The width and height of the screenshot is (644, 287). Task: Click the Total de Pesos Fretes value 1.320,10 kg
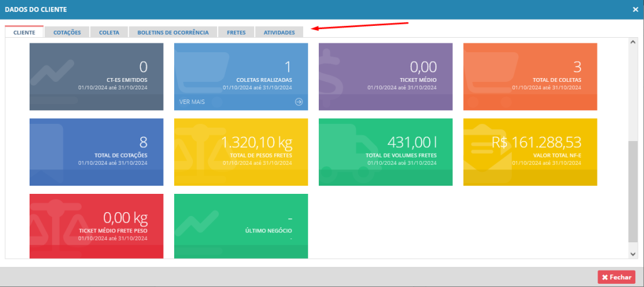[x=257, y=142]
